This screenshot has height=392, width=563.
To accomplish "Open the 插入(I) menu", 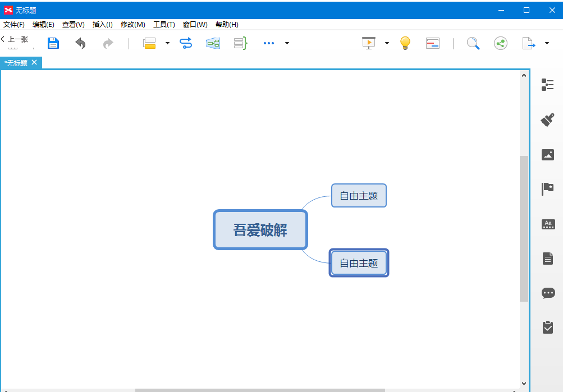I will tap(102, 24).
